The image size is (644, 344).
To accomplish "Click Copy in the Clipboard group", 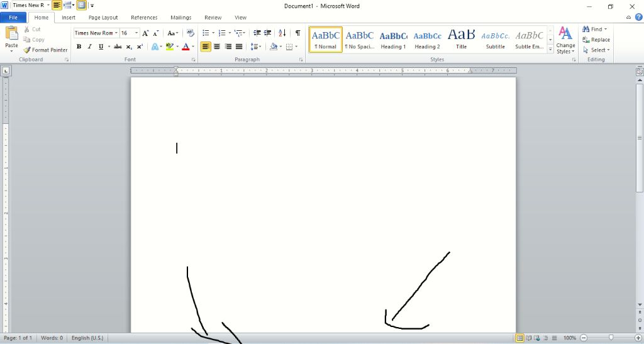I will click(34, 40).
